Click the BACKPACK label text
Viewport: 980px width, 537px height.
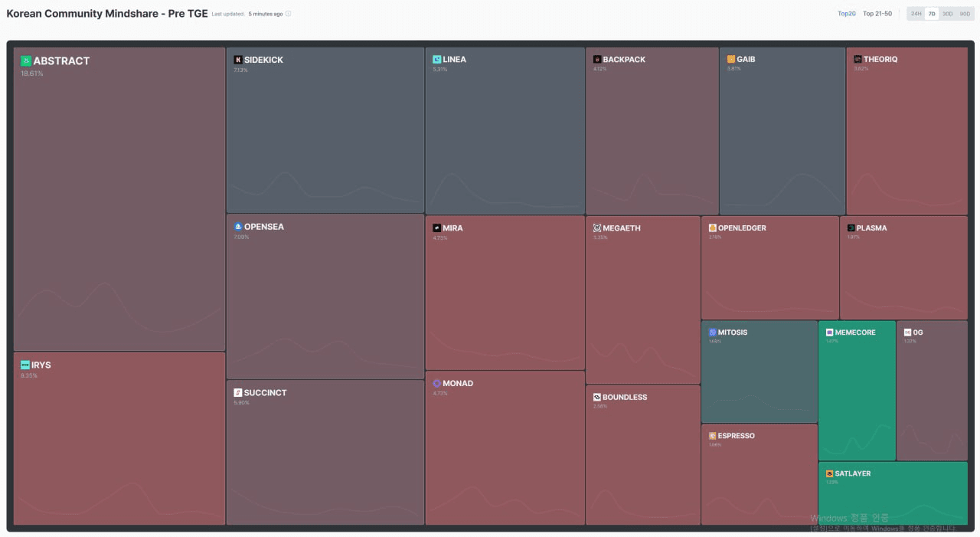click(x=624, y=59)
